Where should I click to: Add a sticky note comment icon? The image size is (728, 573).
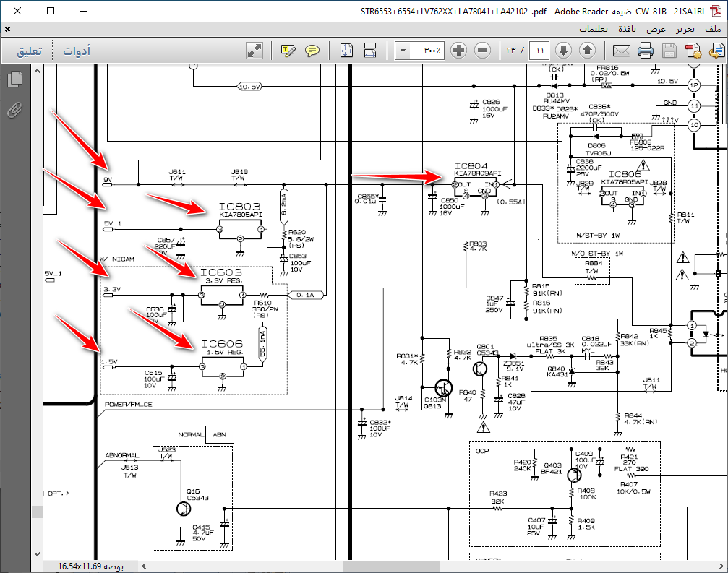coord(312,50)
